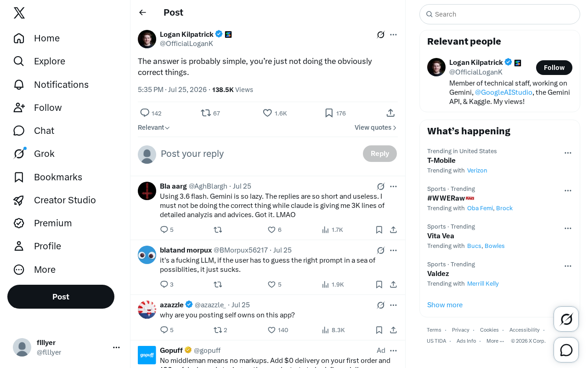The height and width of the screenshot is (368, 588).
Task: Open more options for T-Mobile trend
Action: (x=568, y=153)
